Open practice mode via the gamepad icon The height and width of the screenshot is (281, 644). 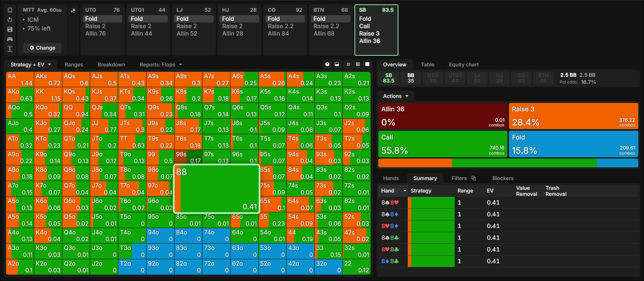[x=10, y=39]
